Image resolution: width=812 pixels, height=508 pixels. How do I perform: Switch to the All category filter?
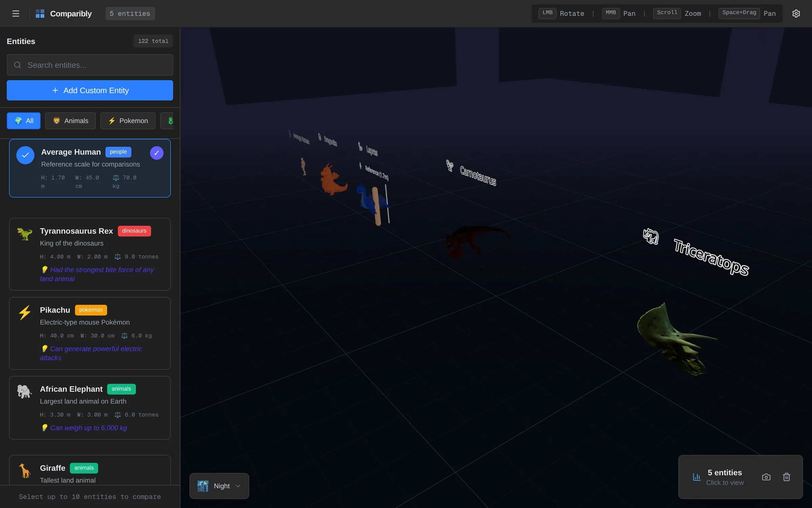coord(24,121)
